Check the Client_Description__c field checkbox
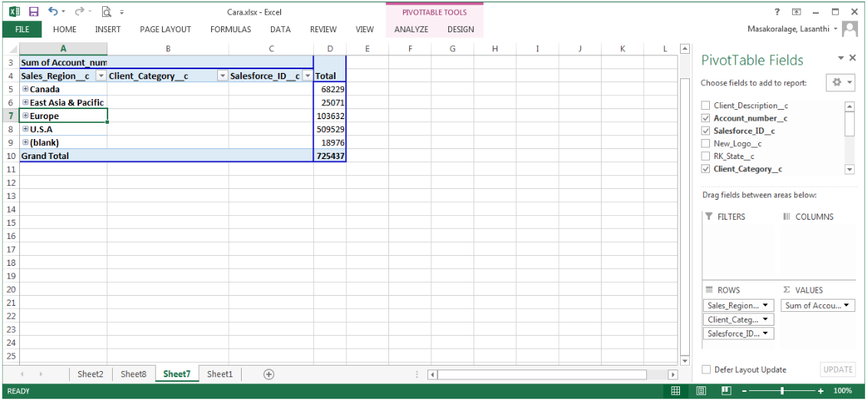Viewport: 868px width, 401px height. [706, 106]
